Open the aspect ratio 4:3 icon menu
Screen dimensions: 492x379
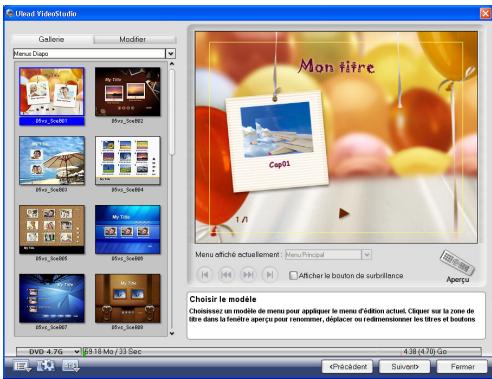point(71,366)
